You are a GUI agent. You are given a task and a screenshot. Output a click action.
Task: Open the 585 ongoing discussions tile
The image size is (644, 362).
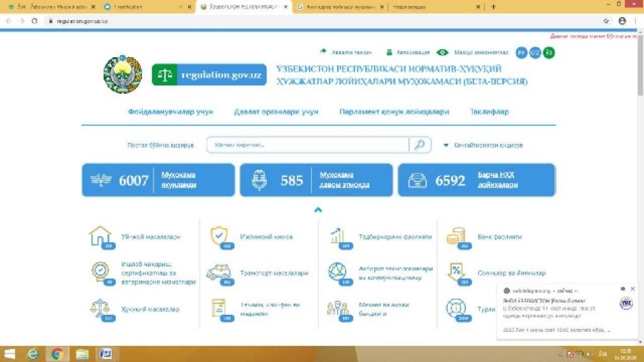pyautogui.click(x=316, y=180)
